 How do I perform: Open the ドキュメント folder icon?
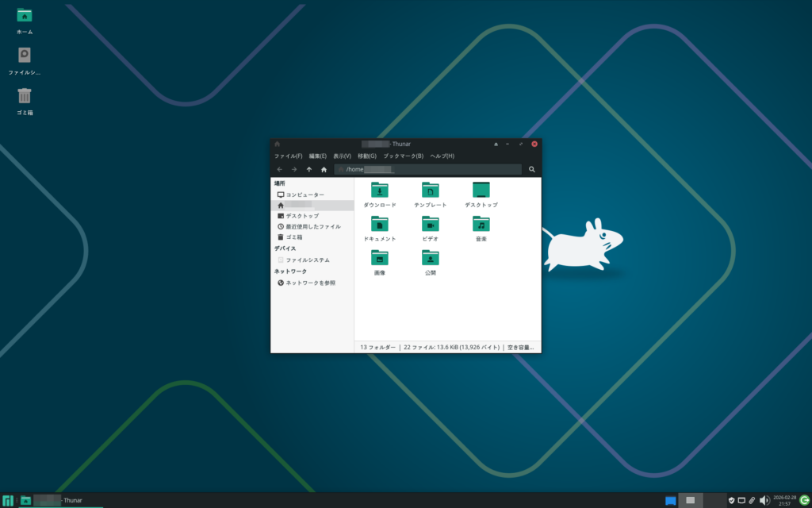380,225
